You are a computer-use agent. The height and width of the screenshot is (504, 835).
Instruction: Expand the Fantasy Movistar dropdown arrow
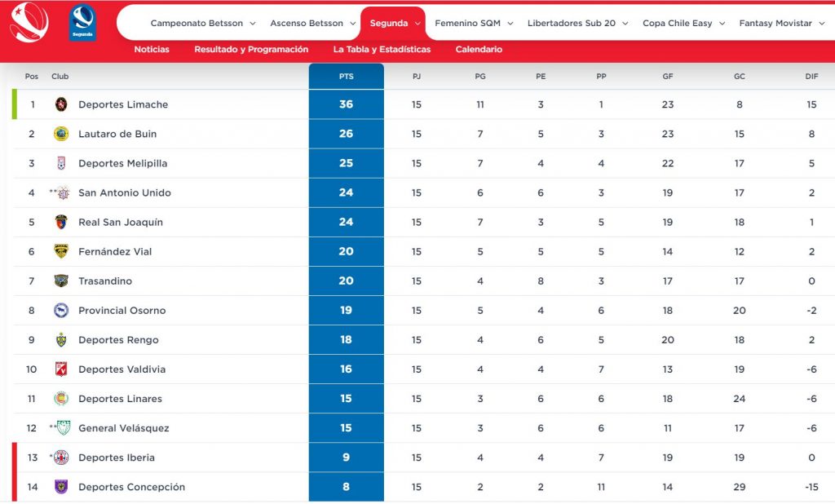point(822,24)
